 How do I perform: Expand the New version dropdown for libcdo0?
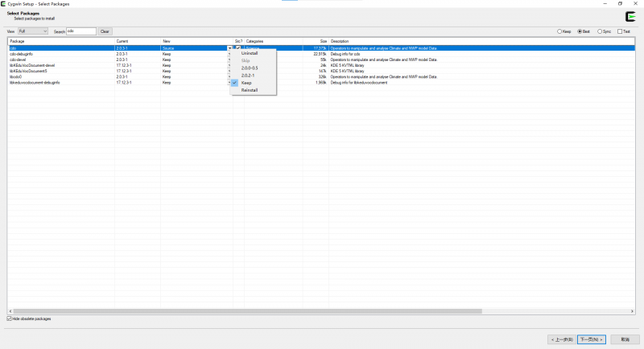(229, 76)
